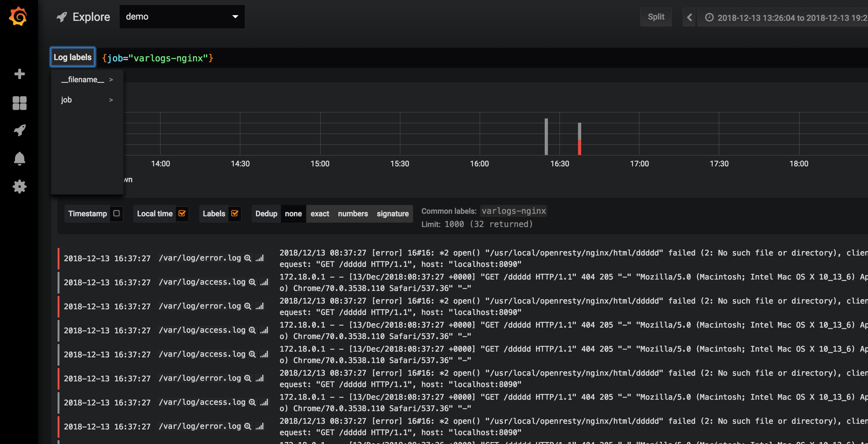The image size is (868, 444).
Task: Click the Limit 1000 (32 returned) text
Action: (477, 224)
